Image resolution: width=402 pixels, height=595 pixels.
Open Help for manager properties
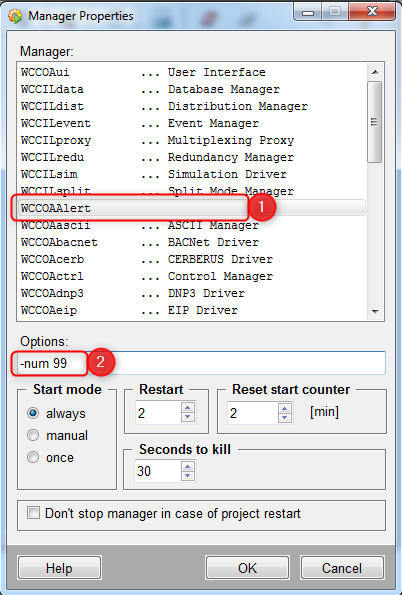point(59,568)
